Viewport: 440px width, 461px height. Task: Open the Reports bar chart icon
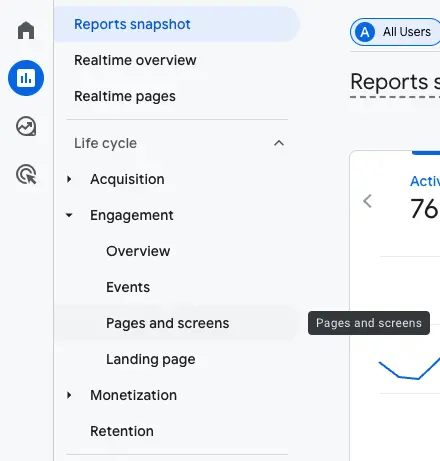click(26, 78)
